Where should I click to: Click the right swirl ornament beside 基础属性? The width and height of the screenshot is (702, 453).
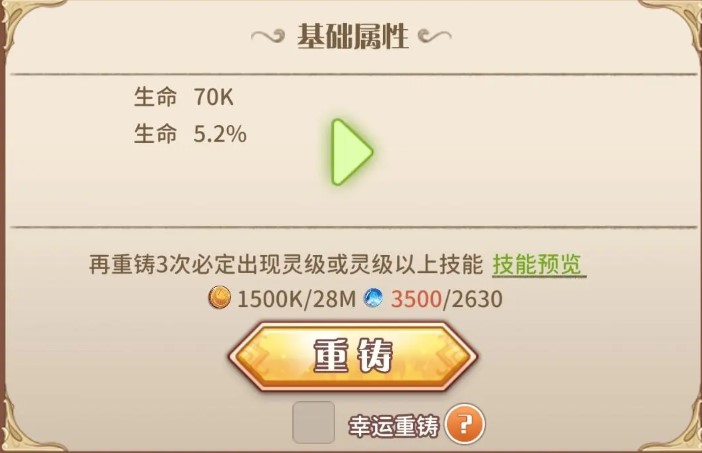434,36
